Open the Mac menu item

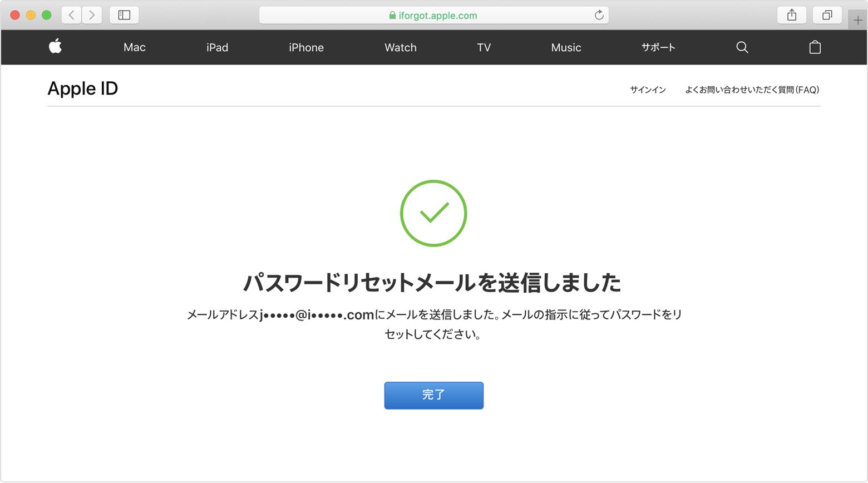(x=135, y=47)
